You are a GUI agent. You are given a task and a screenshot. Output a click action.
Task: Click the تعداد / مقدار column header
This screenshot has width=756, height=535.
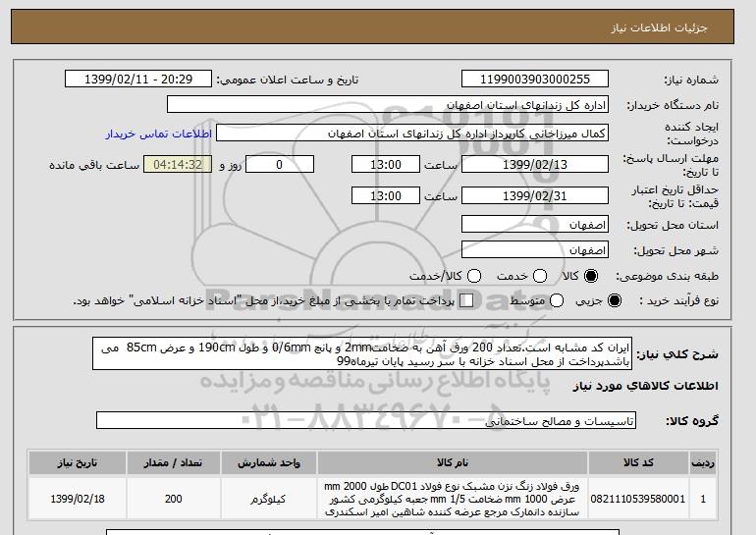[173, 462]
